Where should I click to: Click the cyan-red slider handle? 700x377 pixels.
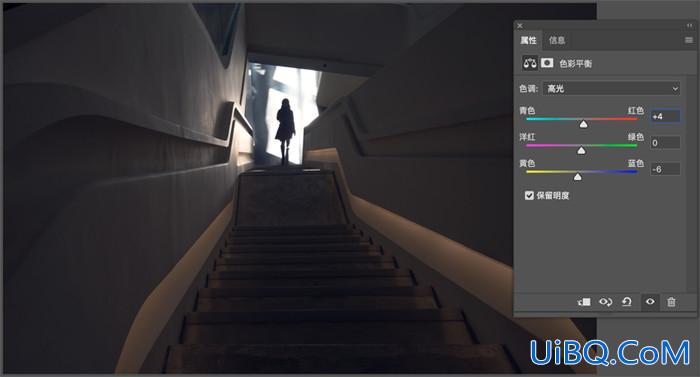(583, 125)
